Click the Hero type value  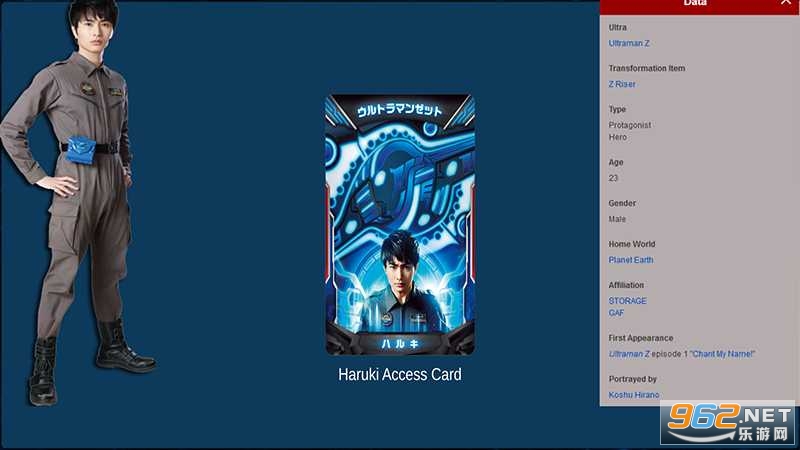tap(618, 137)
